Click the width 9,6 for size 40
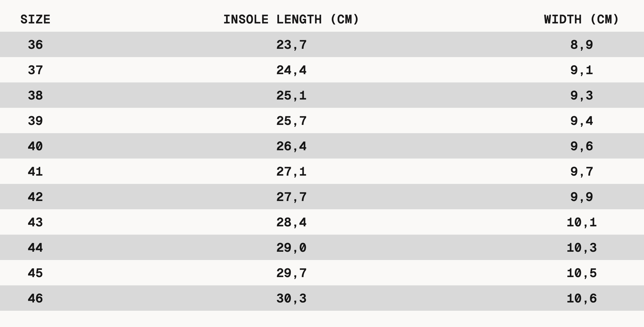 tap(581, 146)
